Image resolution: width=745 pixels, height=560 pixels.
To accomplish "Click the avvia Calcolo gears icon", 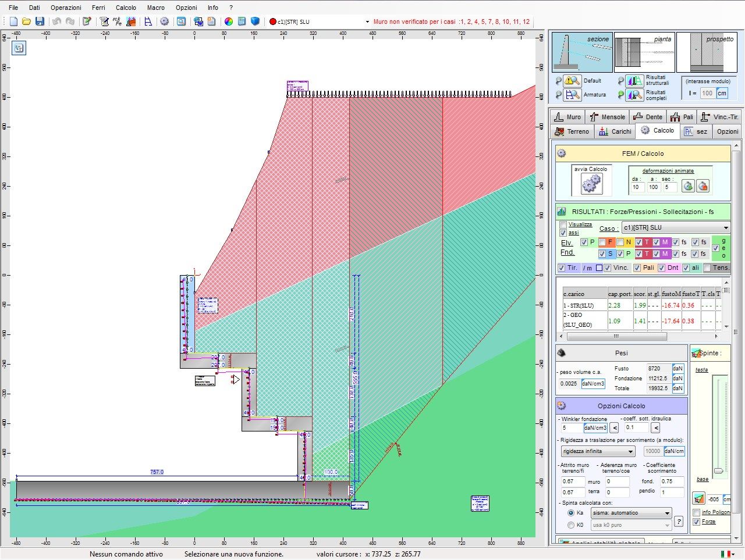I will tap(591, 183).
